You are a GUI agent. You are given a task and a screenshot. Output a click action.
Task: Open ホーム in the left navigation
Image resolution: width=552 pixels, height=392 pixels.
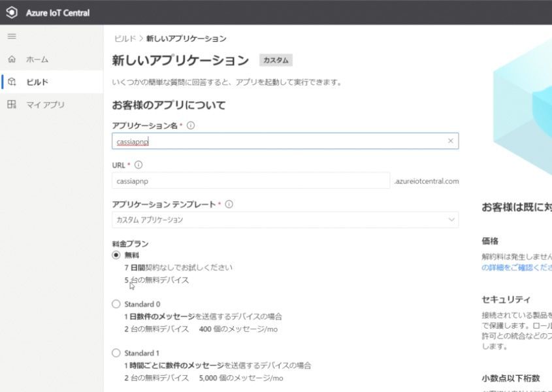click(x=37, y=59)
